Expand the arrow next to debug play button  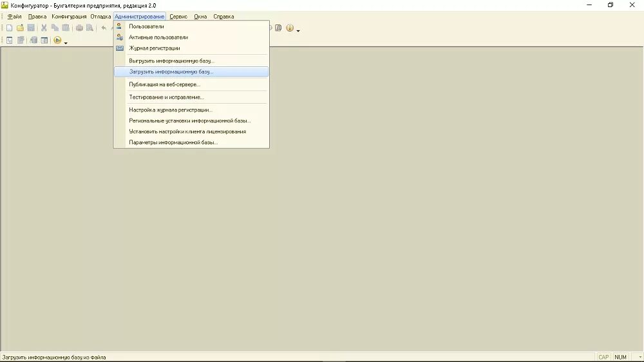coord(66,43)
